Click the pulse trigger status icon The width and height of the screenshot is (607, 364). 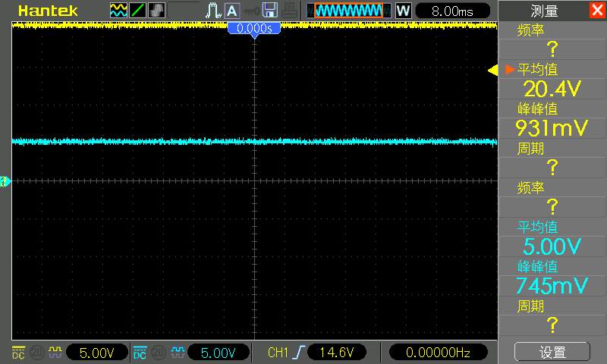[x=213, y=11]
